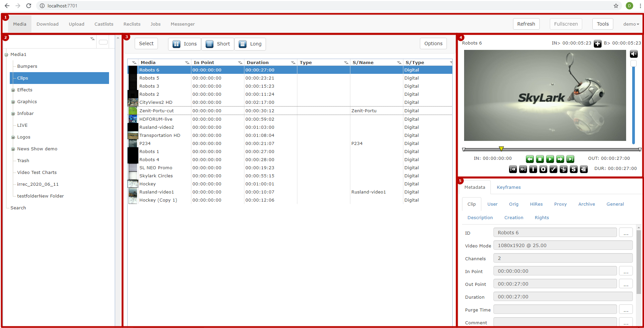The width and height of the screenshot is (644, 328).
Task: Switch to Icons view
Action: tap(185, 44)
